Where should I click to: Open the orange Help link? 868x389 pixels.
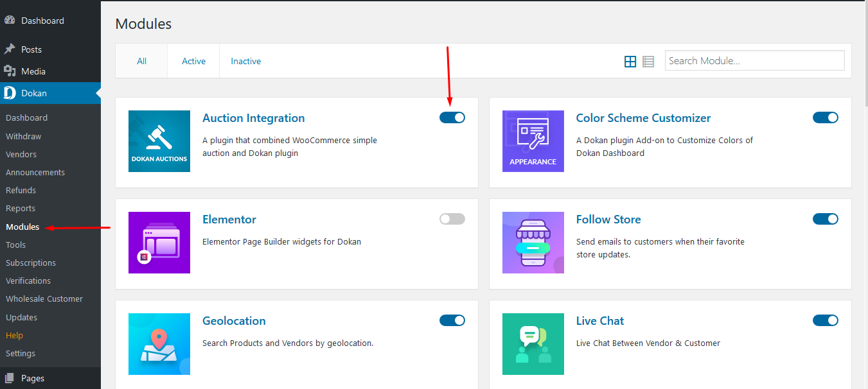(14, 335)
